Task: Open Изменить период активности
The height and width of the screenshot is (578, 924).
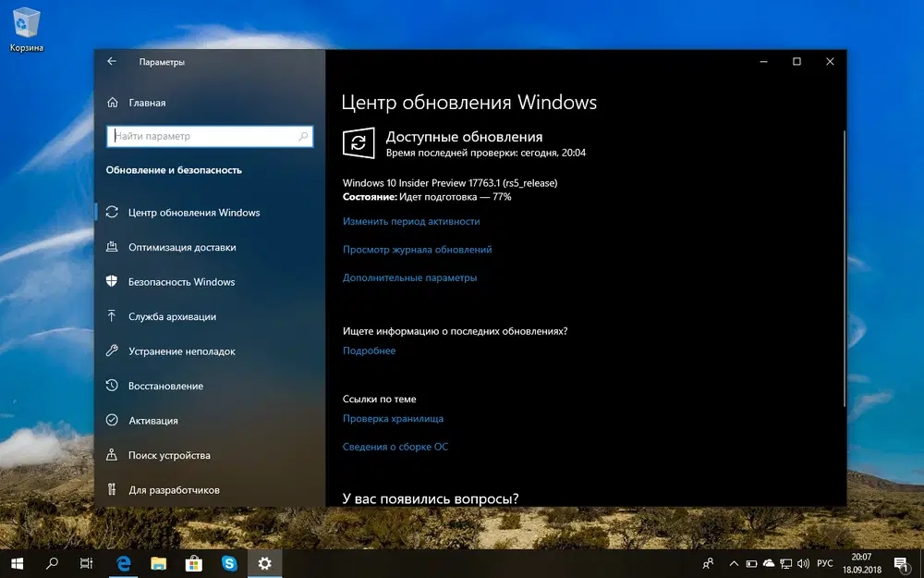Action: (410, 221)
